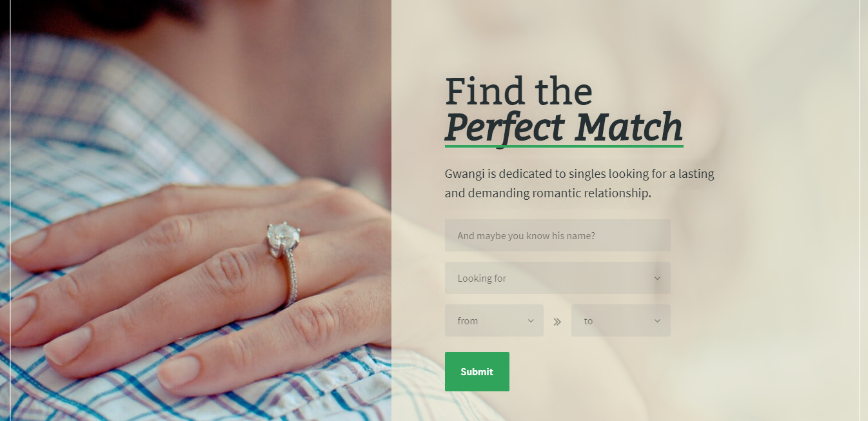Click the green Submit button
This screenshot has height=421, width=868.
pos(477,371)
